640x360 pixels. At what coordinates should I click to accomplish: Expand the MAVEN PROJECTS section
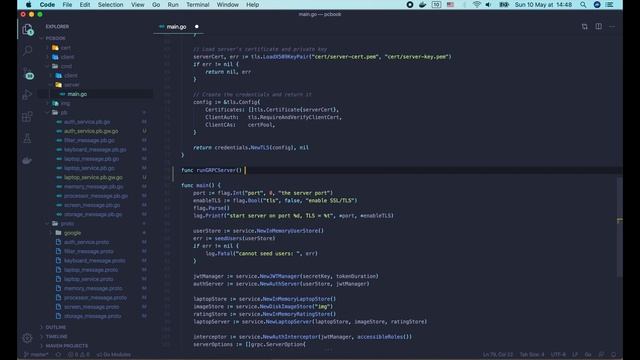click(x=96, y=346)
